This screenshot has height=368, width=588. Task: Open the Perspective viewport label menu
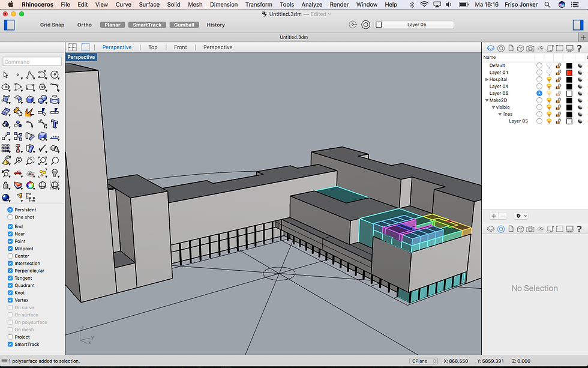coord(81,57)
